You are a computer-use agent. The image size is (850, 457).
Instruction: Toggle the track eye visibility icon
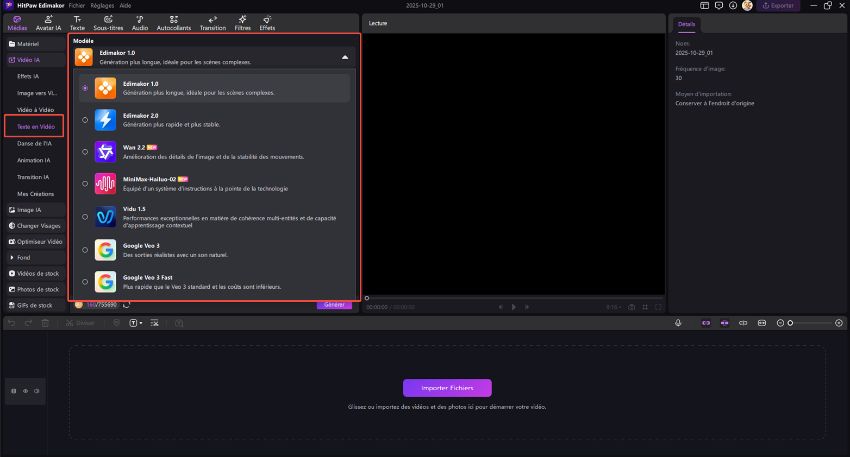[25, 391]
